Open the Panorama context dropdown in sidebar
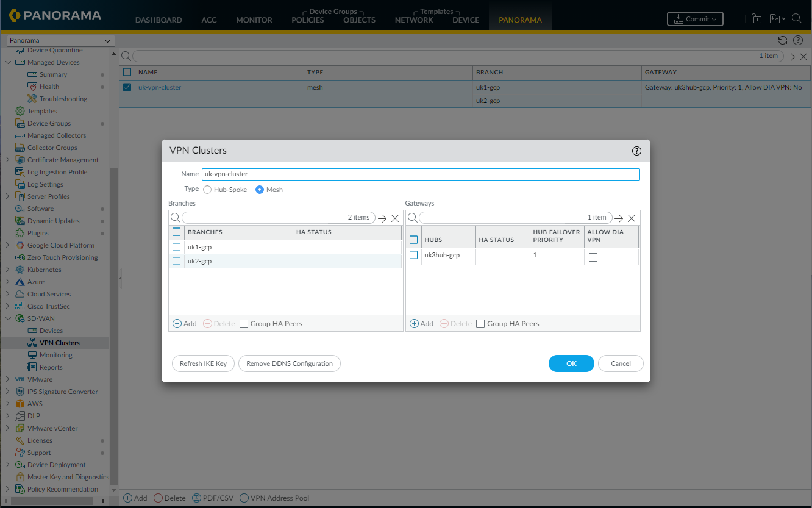This screenshot has width=812, height=508. (60, 40)
